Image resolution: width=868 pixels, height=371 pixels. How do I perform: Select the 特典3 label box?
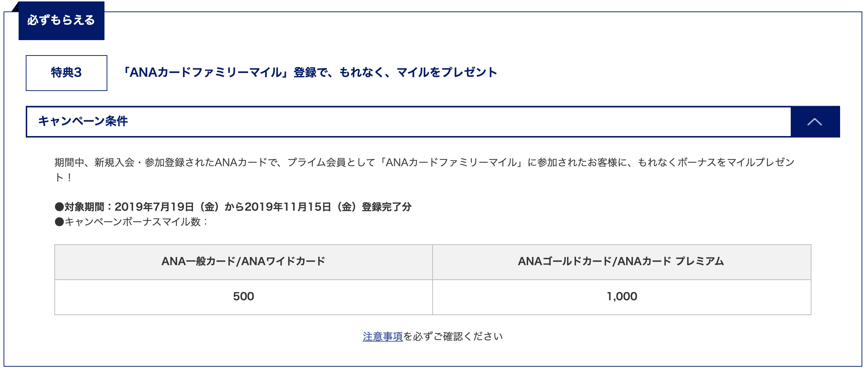coord(67,73)
